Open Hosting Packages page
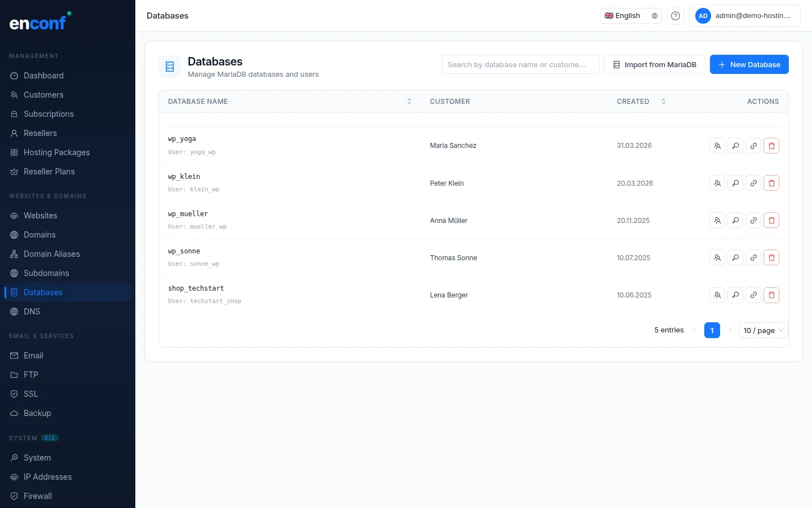 tap(68, 152)
